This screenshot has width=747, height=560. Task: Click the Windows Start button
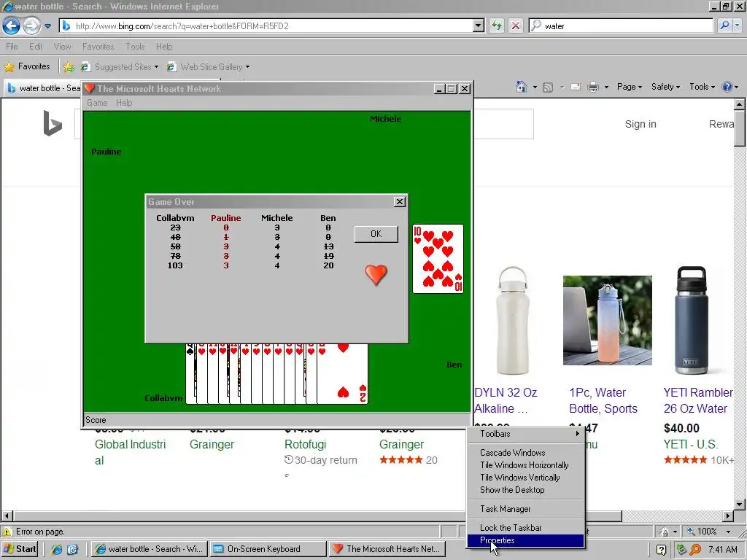pos(20,549)
